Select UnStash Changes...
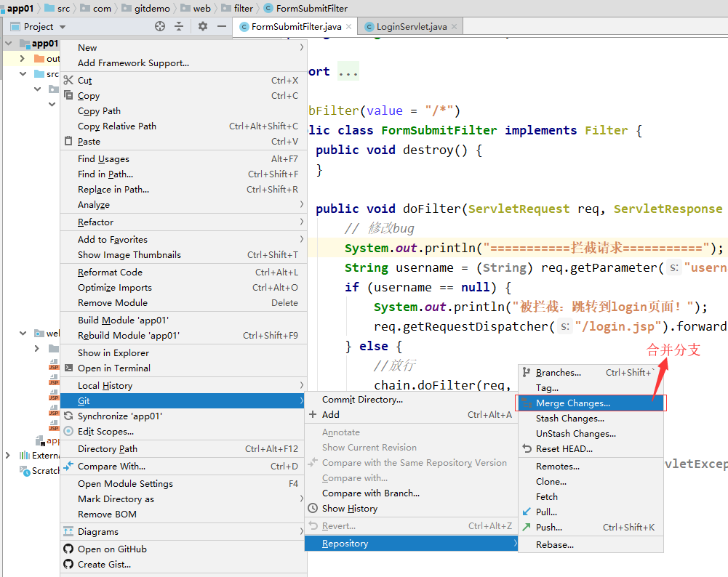The height and width of the screenshot is (577, 728). [591, 433]
